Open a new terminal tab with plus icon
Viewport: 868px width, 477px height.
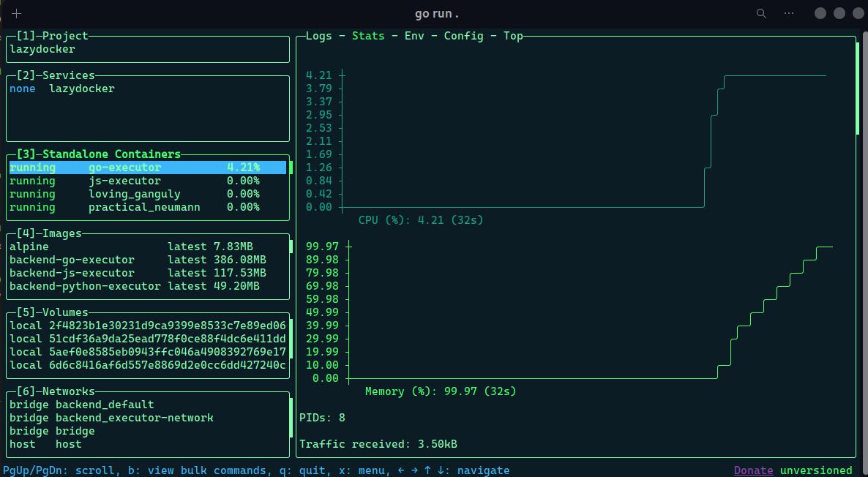pyautogui.click(x=17, y=14)
